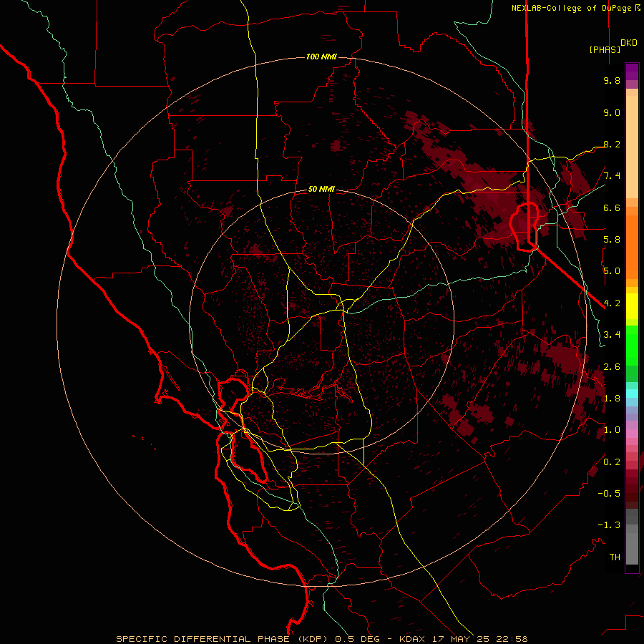
Task: Click the 3.4 scale value
Action: click(612, 335)
